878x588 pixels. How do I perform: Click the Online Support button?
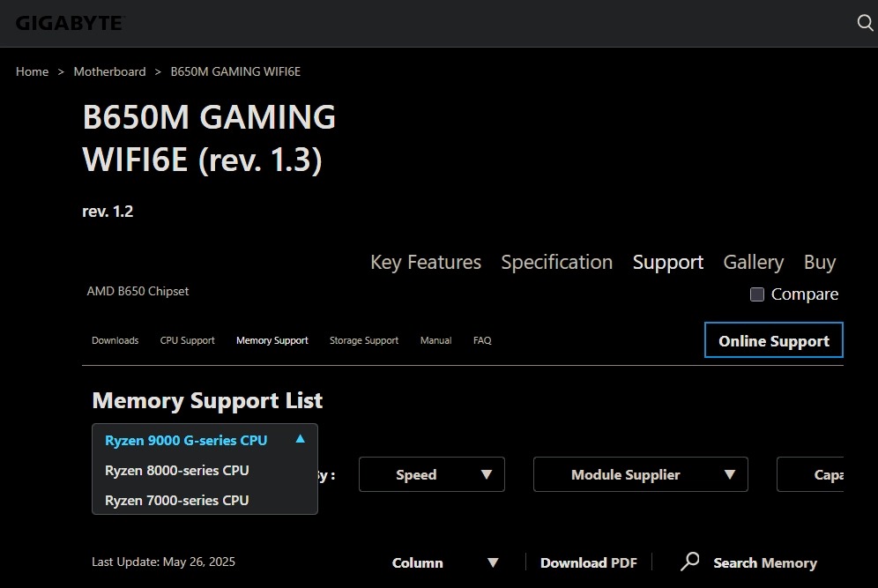tap(774, 340)
